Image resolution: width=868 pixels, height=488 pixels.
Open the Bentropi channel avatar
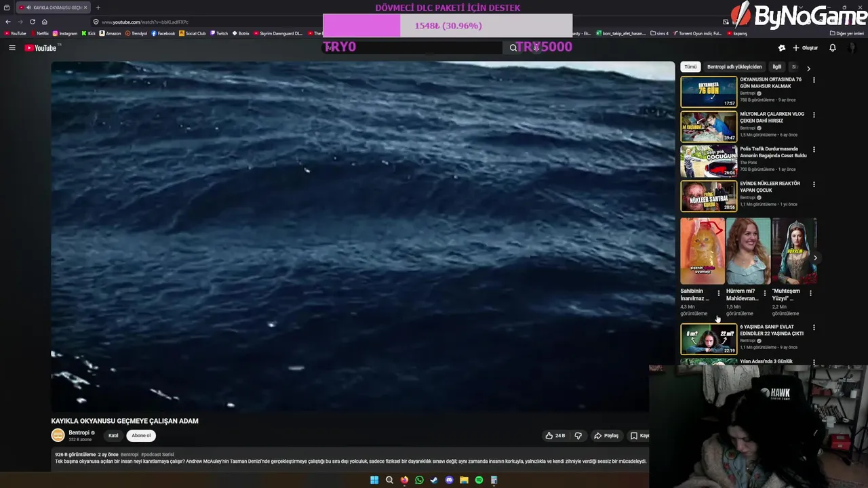click(x=58, y=436)
